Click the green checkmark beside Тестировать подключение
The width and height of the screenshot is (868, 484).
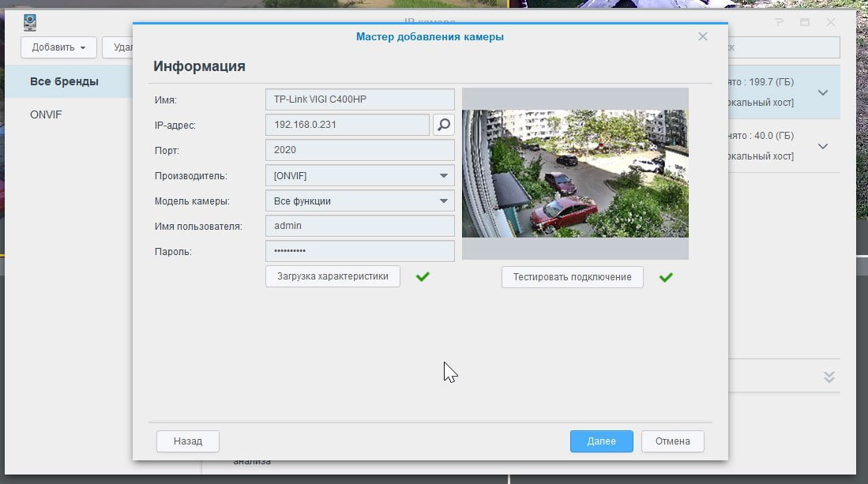(x=666, y=277)
